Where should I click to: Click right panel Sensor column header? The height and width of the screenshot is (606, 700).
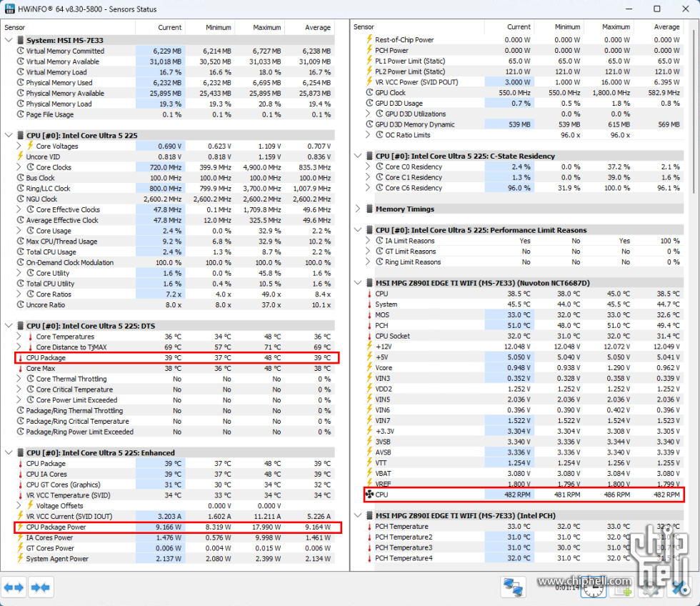(417, 26)
